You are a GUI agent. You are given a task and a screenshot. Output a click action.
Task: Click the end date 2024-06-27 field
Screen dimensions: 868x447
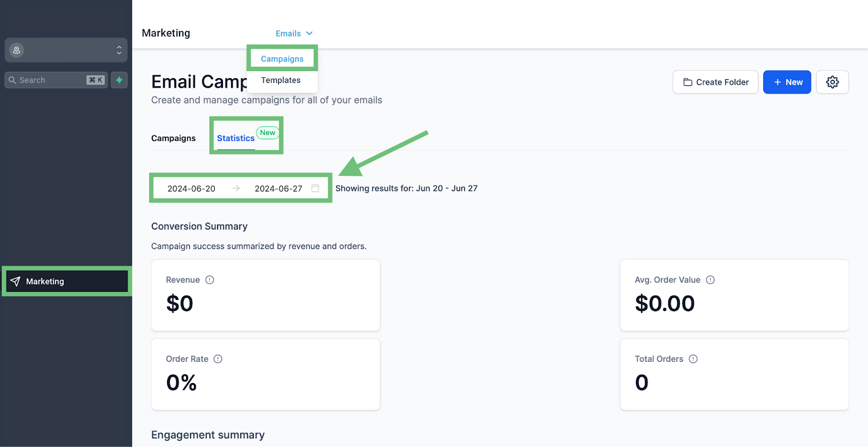pos(278,189)
